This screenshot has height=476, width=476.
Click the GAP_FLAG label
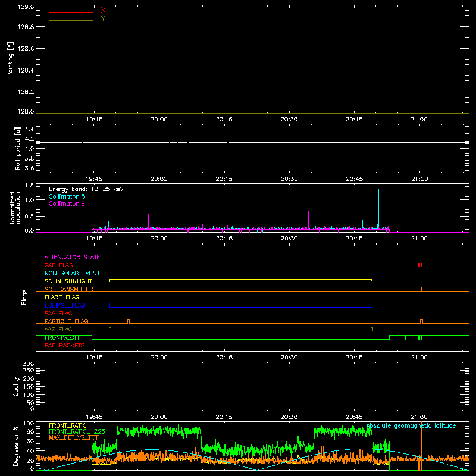click(x=58, y=265)
